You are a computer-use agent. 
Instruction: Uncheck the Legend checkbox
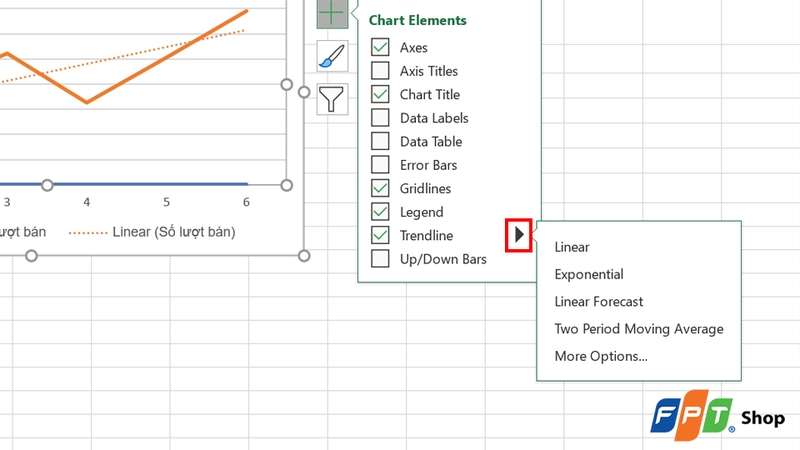pos(381,212)
